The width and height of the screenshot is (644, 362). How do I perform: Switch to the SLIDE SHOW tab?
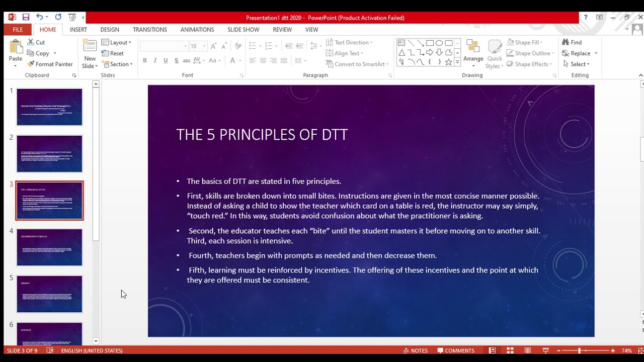tap(244, 30)
